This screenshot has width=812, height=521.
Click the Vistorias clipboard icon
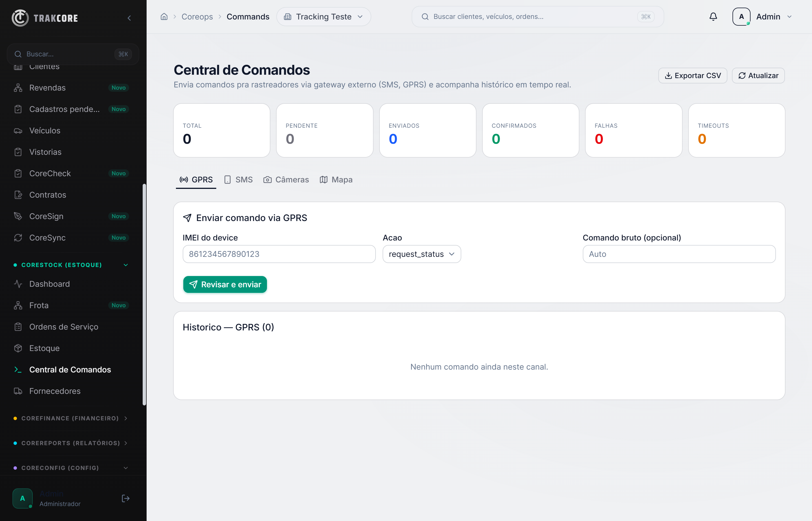click(18, 152)
